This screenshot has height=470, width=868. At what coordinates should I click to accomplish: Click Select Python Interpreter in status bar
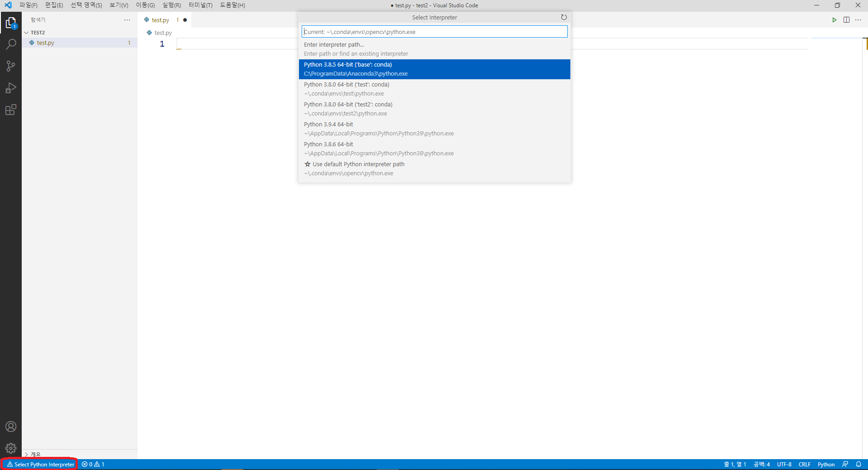tap(40, 464)
